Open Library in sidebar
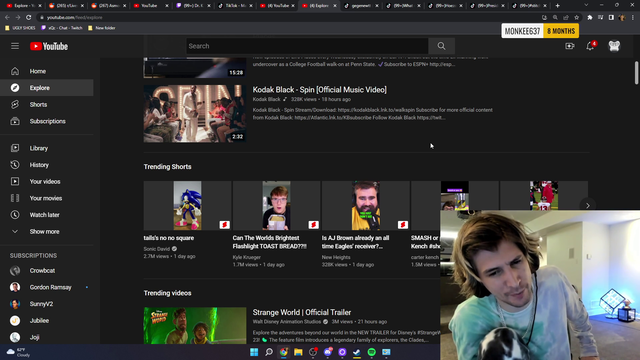The image size is (640, 360). click(47, 148)
